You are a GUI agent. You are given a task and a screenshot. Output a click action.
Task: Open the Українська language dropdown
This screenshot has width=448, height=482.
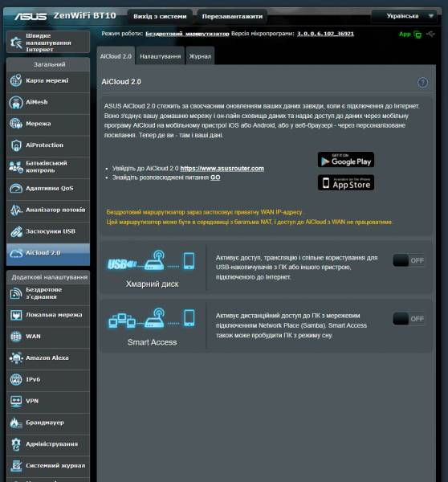pyautogui.click(x=405, y=16)
